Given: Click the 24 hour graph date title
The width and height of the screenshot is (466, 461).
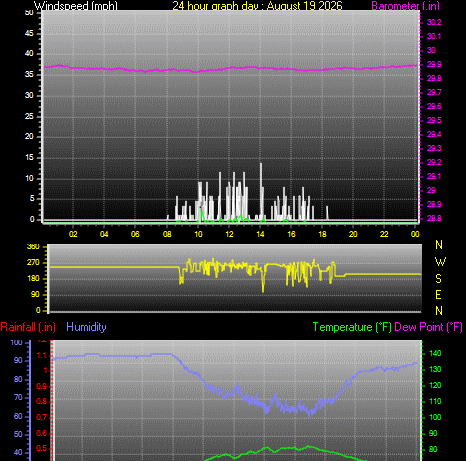Looking at the screenshot, I should pos(257,6).
